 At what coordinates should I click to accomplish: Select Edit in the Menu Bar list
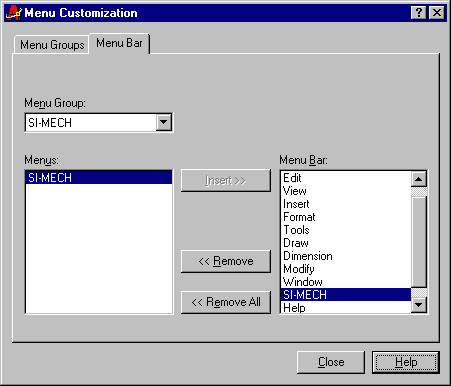(346, 178)
